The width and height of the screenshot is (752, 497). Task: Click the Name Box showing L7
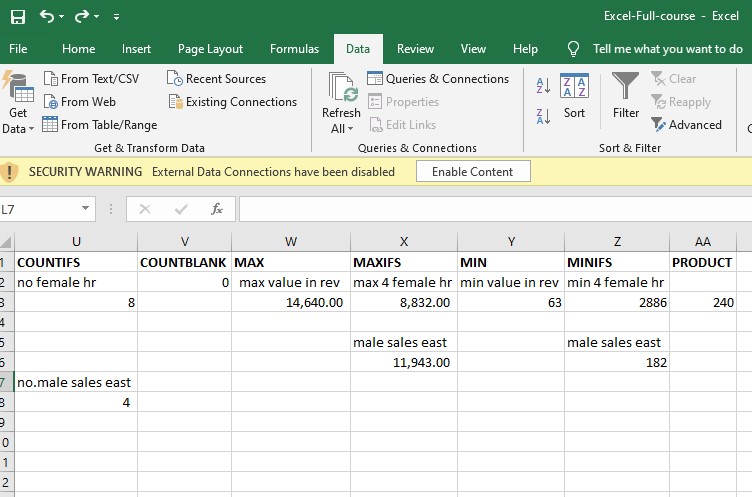coord(39,209)
